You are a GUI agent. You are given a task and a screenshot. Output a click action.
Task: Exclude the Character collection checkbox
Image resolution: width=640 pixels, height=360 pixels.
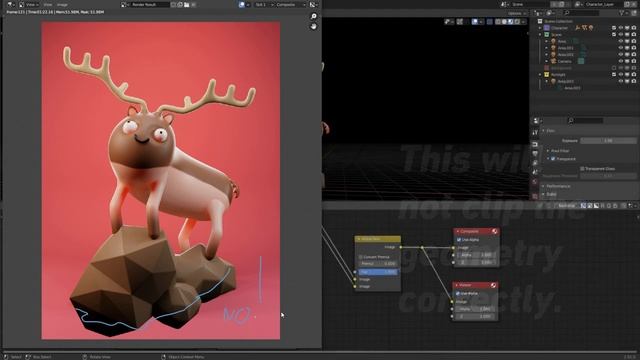tap(614, 28)
